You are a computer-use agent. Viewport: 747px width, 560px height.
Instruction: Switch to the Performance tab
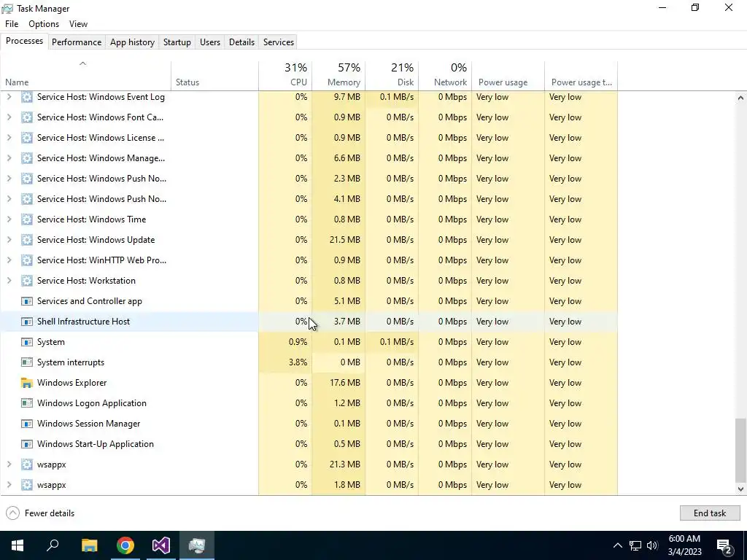tap(77, 42)
